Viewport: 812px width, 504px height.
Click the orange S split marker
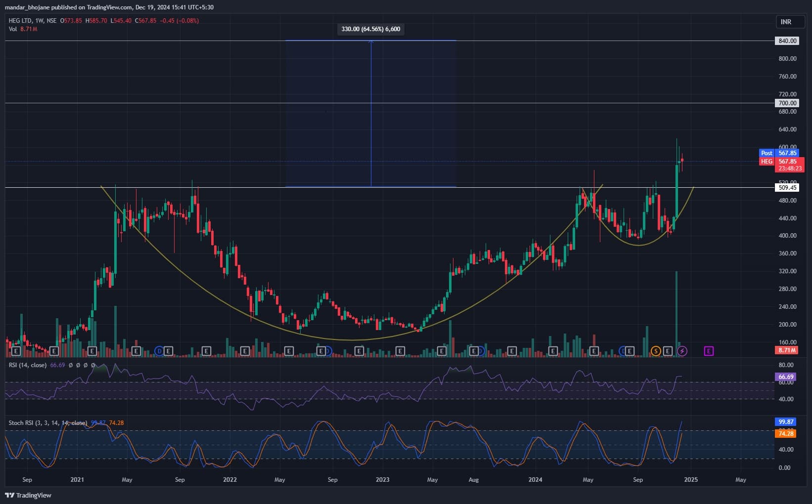(656, 351)
